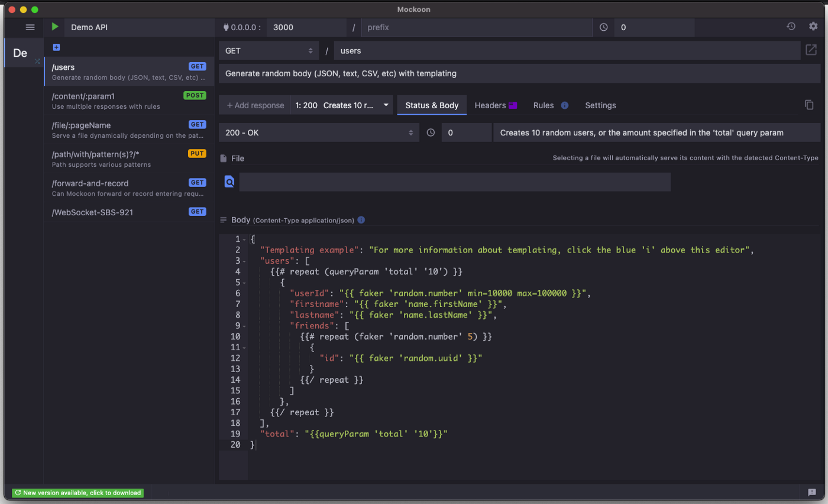Collapse code fold arrow on line 3
This screenshot has height=504, width=828.
click(x=245, y=261)
